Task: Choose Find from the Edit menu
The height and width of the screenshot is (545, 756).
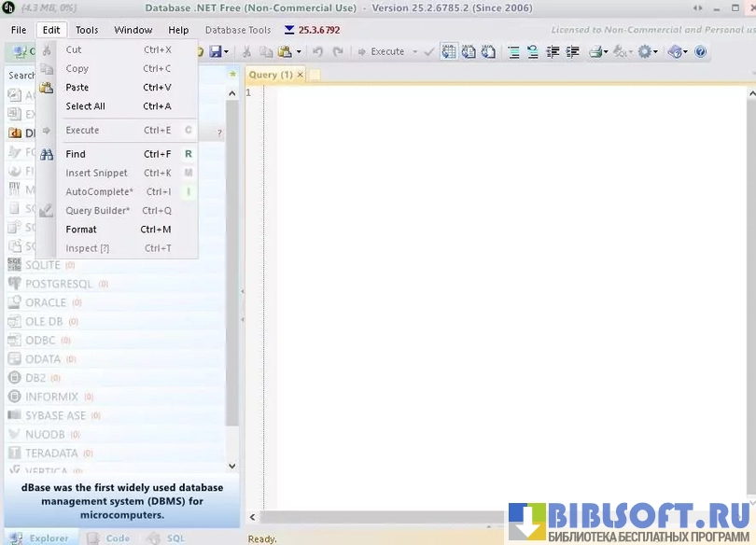Action: [76, 154]
